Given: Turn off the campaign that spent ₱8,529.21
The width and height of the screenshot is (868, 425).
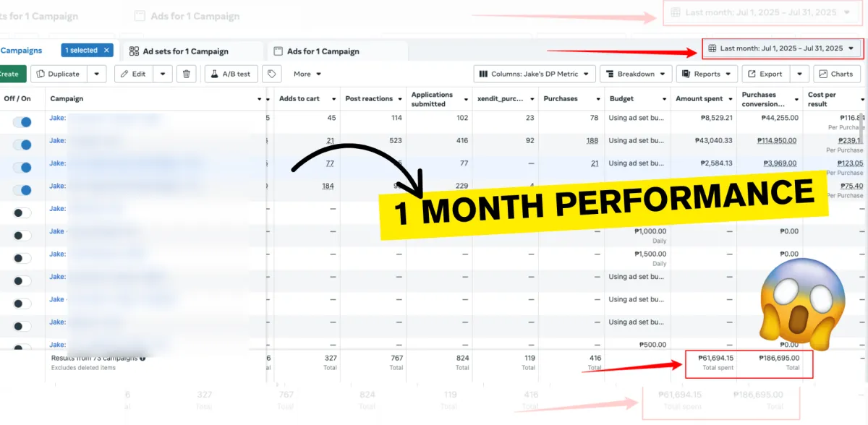Looking at the screenshot, I should 22,123.
